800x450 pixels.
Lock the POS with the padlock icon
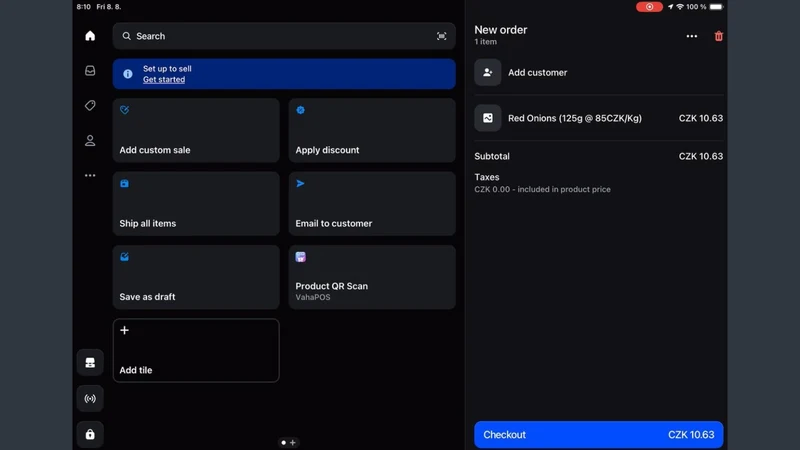[x=90, y=434]
